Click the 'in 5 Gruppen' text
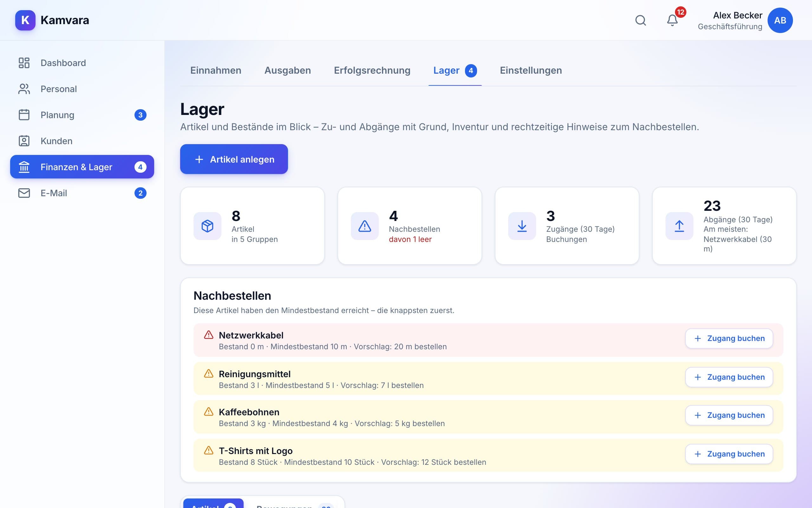This screenshot has height=508, width=812. 255,239
